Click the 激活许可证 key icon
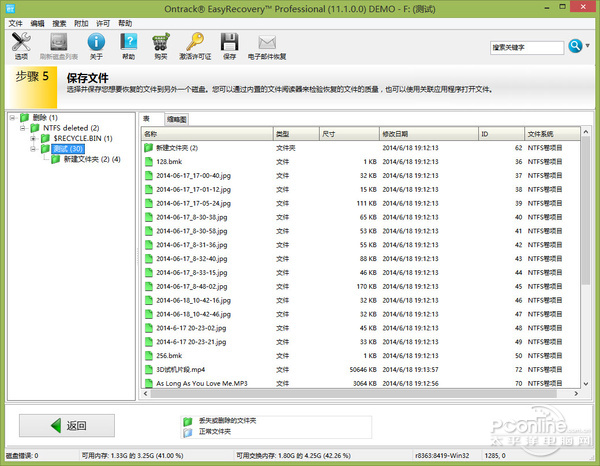 [x=195, y=42]
